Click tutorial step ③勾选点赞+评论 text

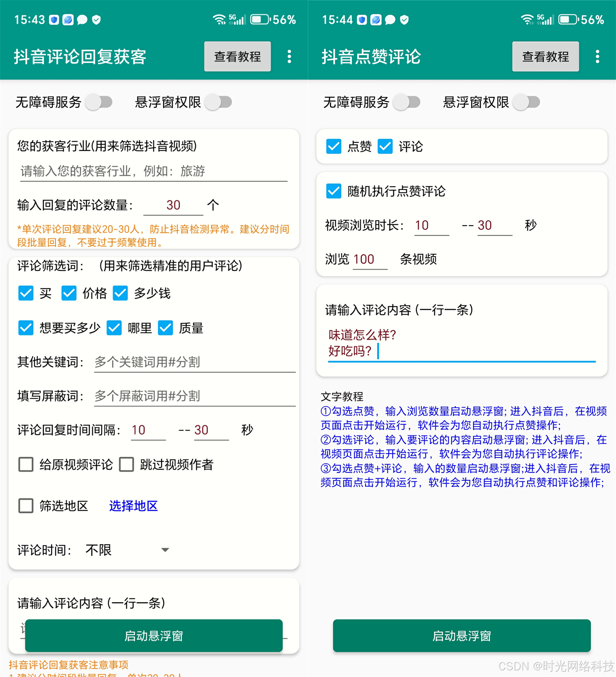click(465, 475)
